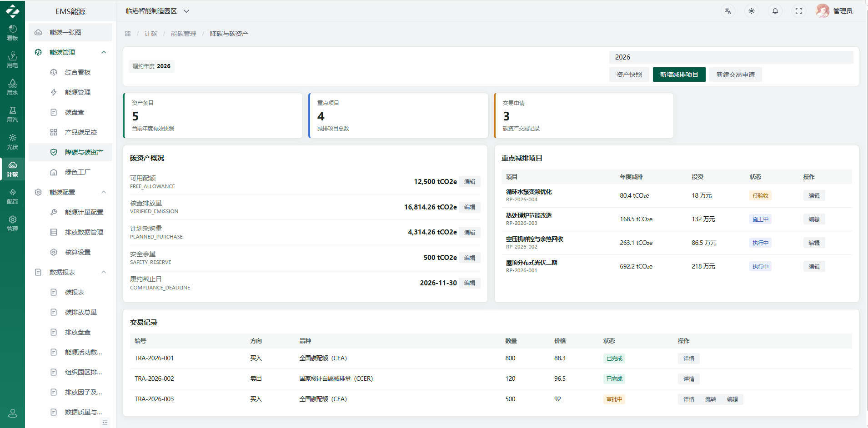
Task: Edit the 屋顶分布式光伏二期 project
Action: coord(814,267)
